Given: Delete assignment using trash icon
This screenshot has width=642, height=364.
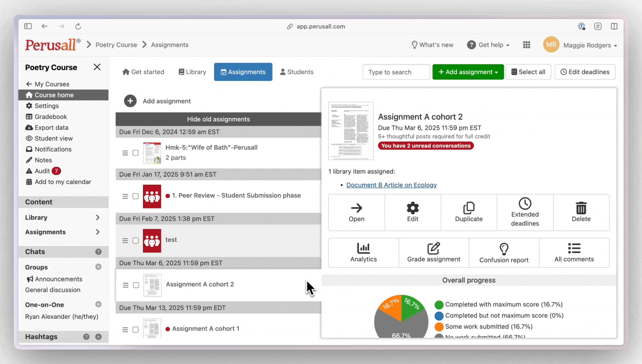Looking at the screenshot, I should (x=581, y=208).
